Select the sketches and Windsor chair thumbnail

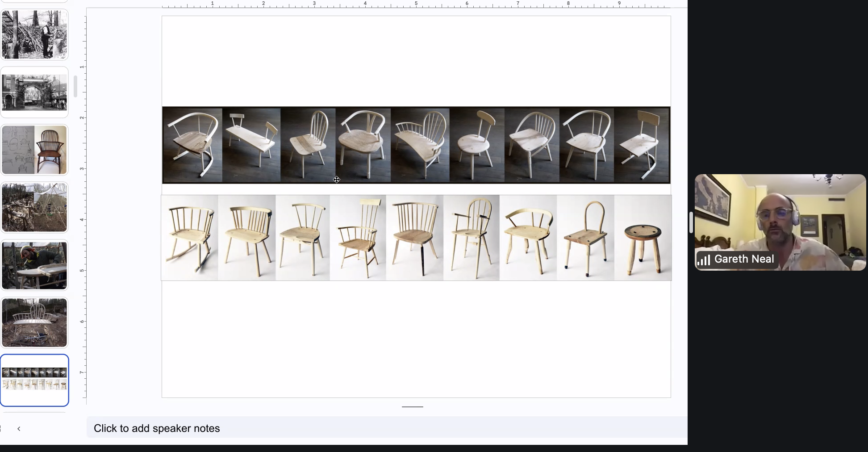(34, 150)
